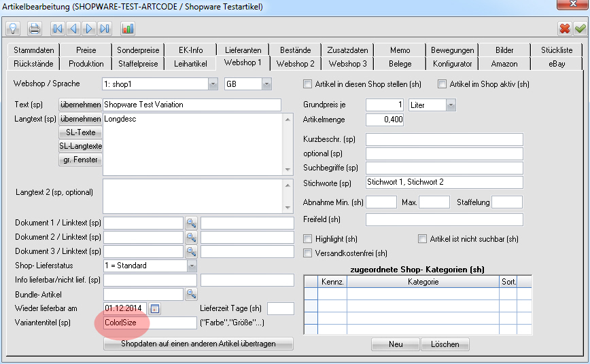Open search icon for Dokument 3

click(x=192, y=251)
